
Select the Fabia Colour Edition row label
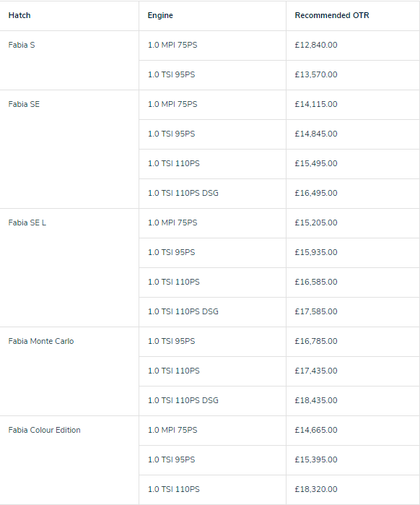coord(44,431)
